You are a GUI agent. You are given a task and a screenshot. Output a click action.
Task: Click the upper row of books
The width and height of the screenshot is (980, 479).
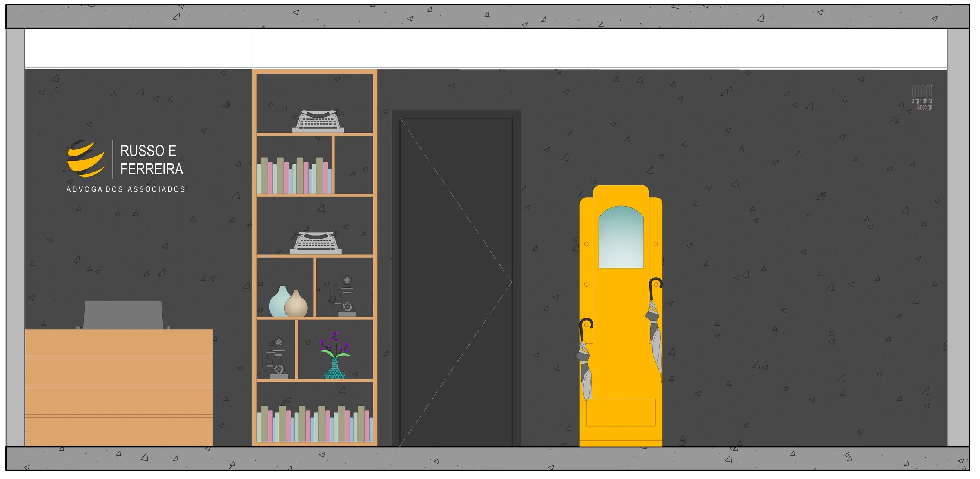point(294,176)
